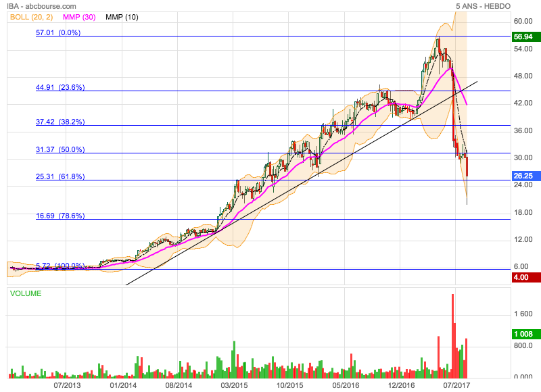Click the tallest red volume bar
The width and height of the screenshot is (541, 392).
(452, 336)
